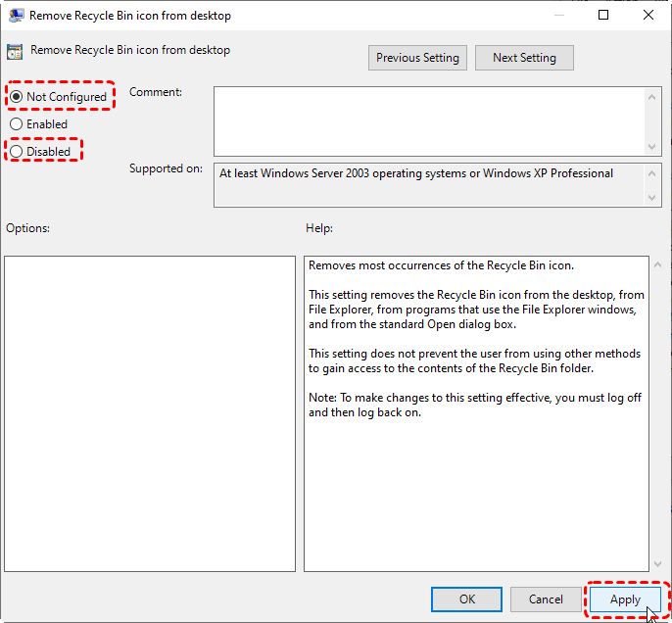Click the 'Options:' label
The width and height of the screenshot is (672, 623).
[x=27, y=228]
